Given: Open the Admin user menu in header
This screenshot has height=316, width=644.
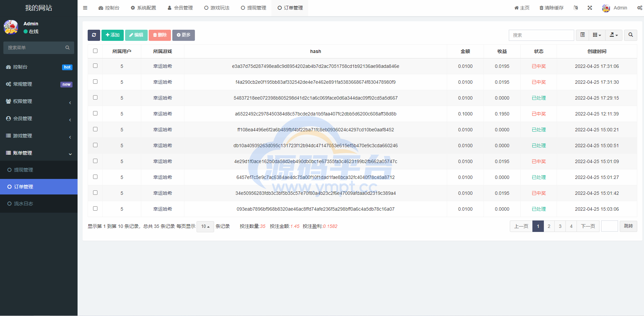Looking at the screenshot, I should (x=614, y=8).
